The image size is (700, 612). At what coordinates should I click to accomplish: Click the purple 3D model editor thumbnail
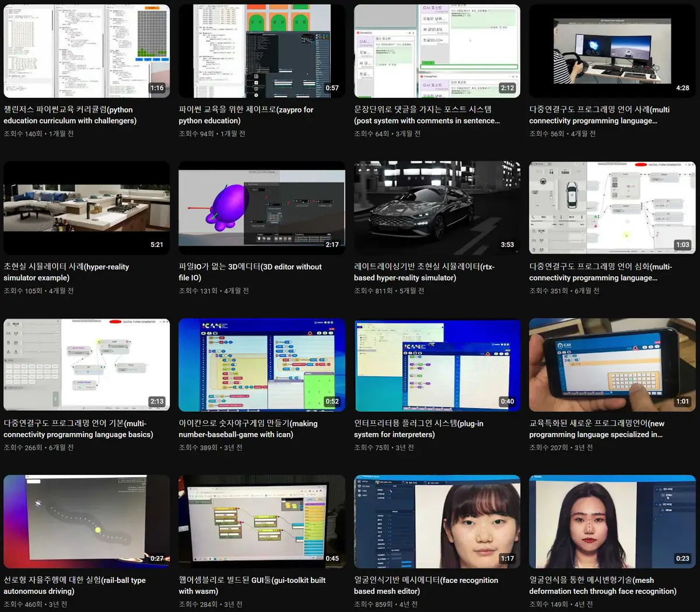pyautogui.click(x=261, y=208)
